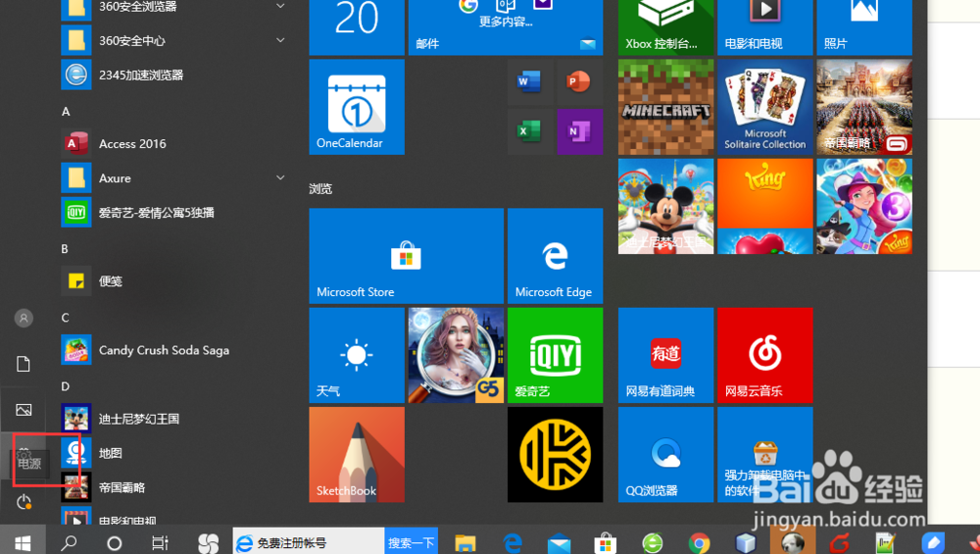This screenshot has width=980, height=554.
Task: Open the taskbar Mail envelope icon
Action: click(x=559, y=543)
